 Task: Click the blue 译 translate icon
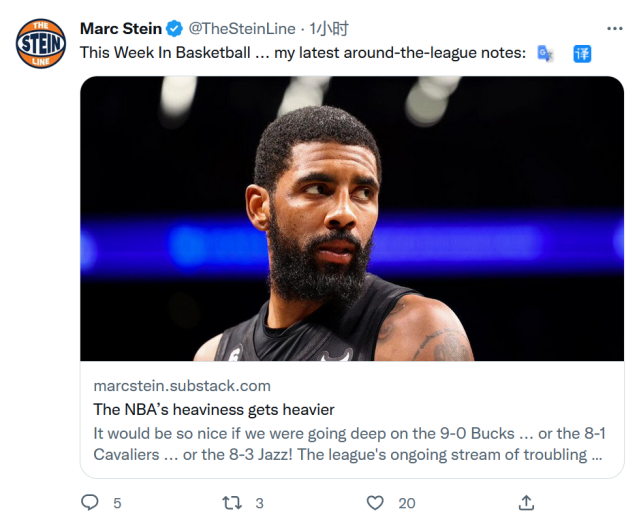(x=582, y=54)
